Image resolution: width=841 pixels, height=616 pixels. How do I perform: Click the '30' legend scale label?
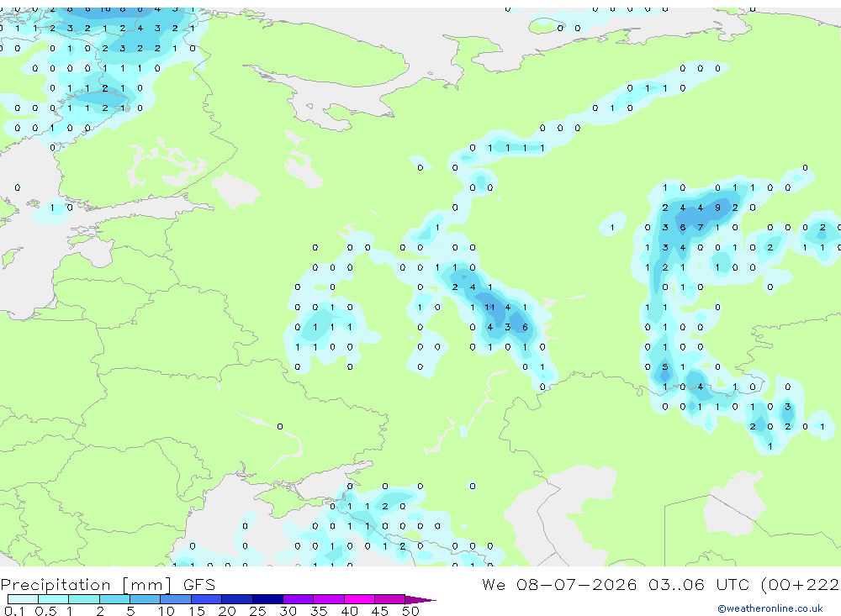pyautogui.click(x=288, y=611)
